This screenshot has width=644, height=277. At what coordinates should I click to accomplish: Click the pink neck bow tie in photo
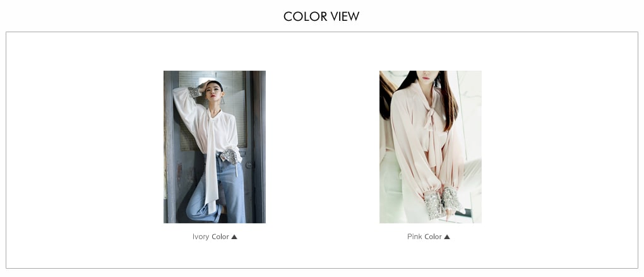click(431, 119)
